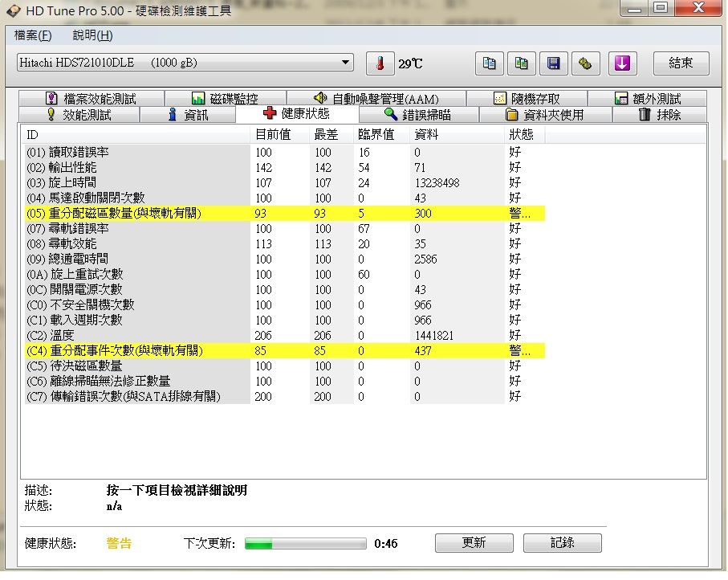Switch to the 磁碟監控 tab

click(x=226, y=99)
